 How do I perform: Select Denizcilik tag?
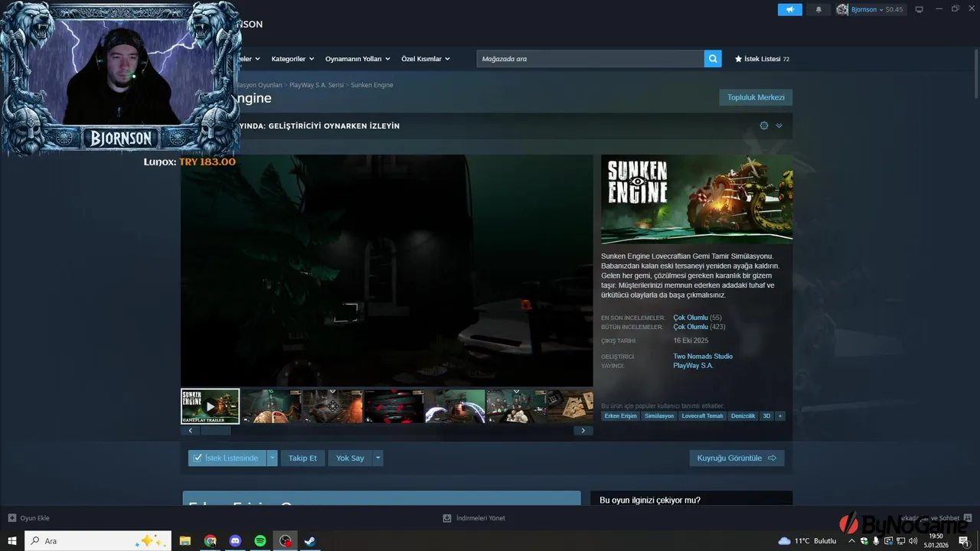click(743, 416)
